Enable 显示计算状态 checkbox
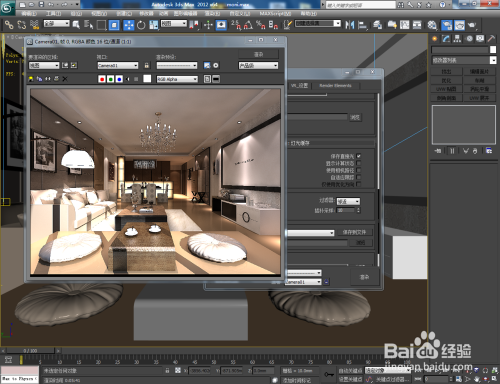The height and width of the screenshot is (384, 500). click(359, 163)
